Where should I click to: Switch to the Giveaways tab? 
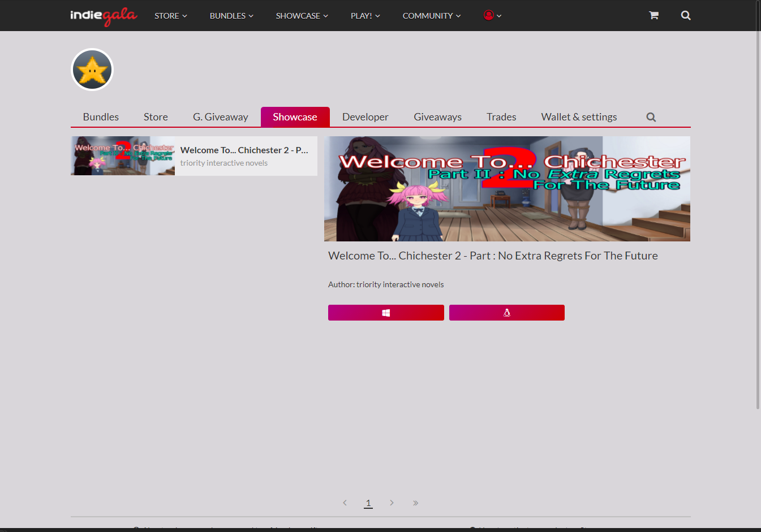[438, 117]
